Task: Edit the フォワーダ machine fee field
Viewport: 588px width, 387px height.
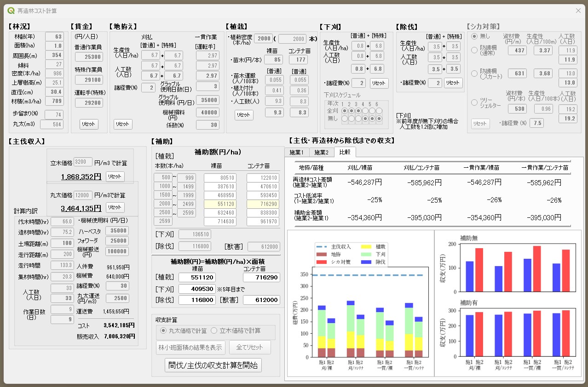Action: (x=117, y=241)
